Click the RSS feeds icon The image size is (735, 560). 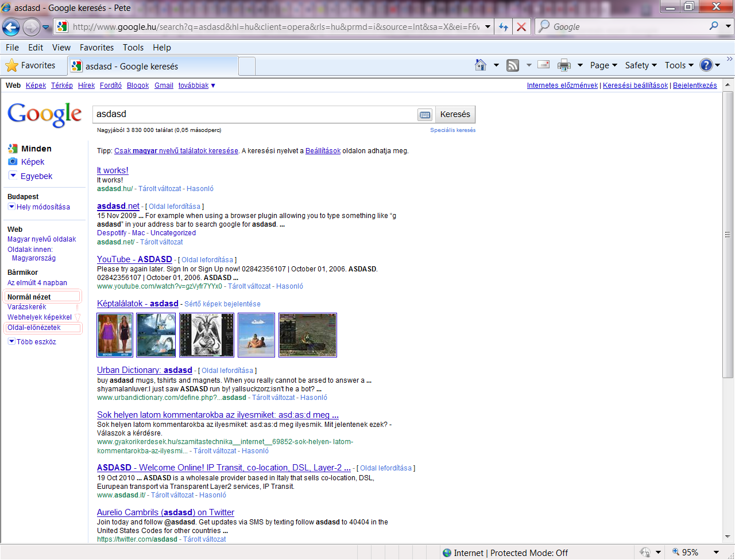(513, 65)
